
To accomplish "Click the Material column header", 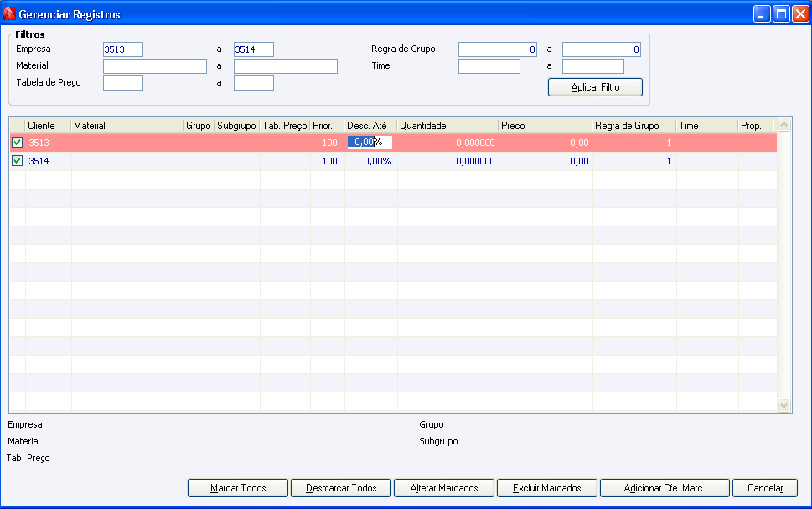I will (x=127, y=126).
